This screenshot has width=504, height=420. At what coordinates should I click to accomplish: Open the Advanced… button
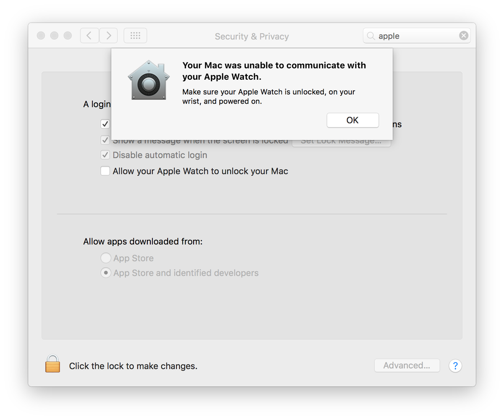(x=407, y=365)
